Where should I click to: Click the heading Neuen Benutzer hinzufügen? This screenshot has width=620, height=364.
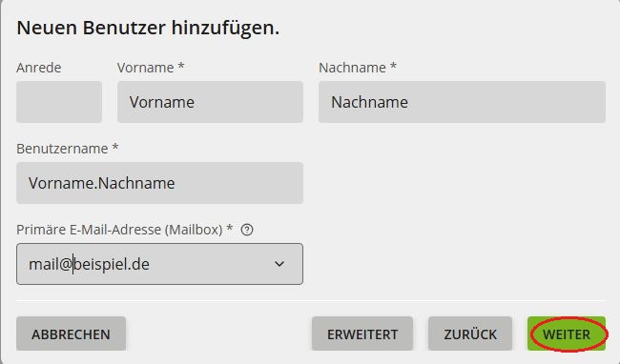[x=148, y=28]
